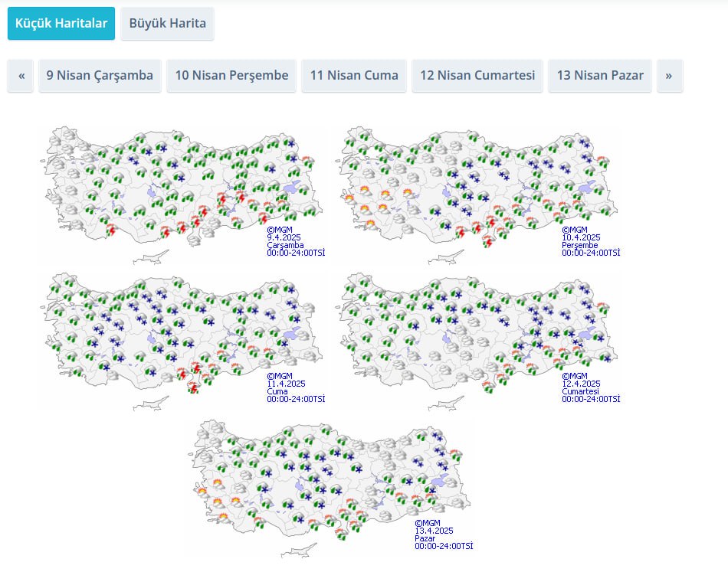Go to next days with » arrow
Screen dimensions: 728x572
(x=669, y=75)
